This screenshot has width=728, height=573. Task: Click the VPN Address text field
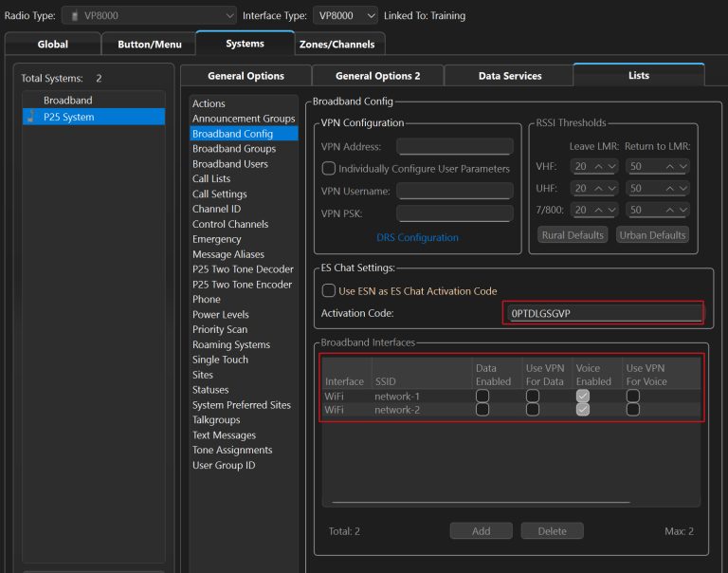point(454,147)
